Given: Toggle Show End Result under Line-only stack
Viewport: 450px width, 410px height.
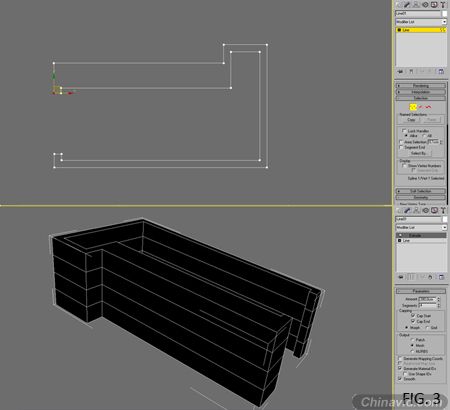Looking at the screenshot, I should (411, 71).
